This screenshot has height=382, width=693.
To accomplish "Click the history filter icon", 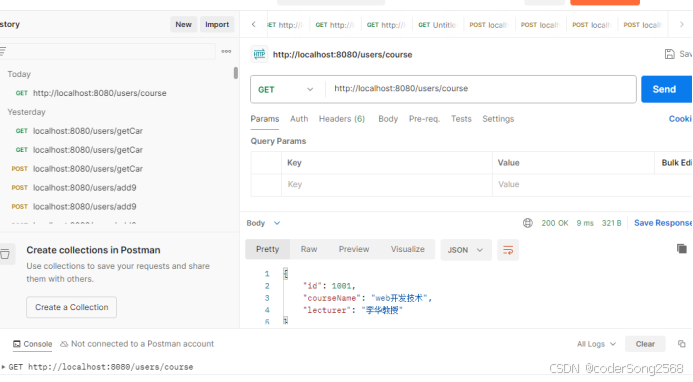I will click(x=3, y=52).
